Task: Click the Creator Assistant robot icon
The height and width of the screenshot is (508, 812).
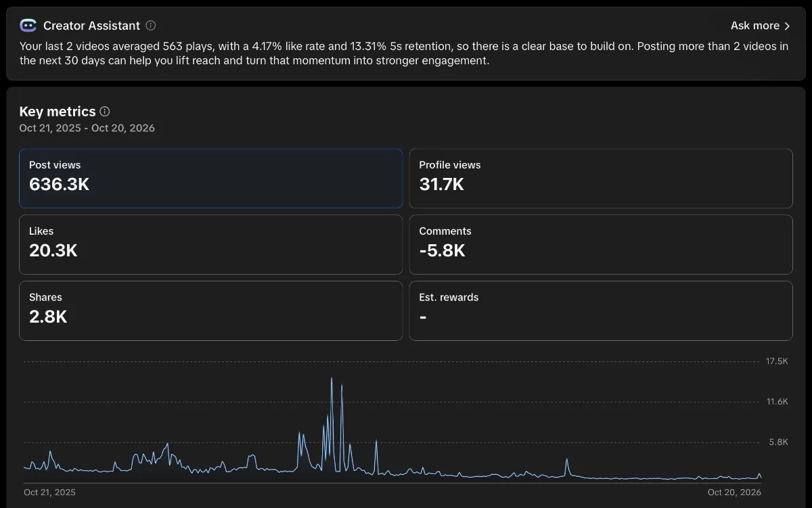Action: 28,26
